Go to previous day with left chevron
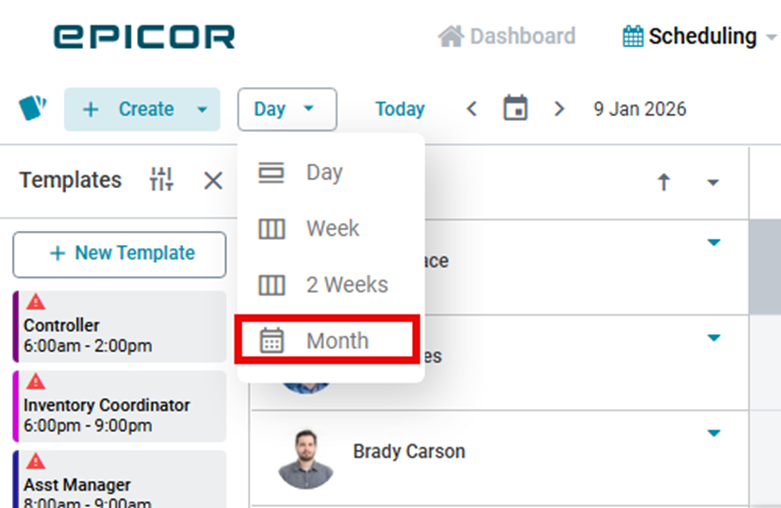The image size is (781, 508). coord(472,109)
